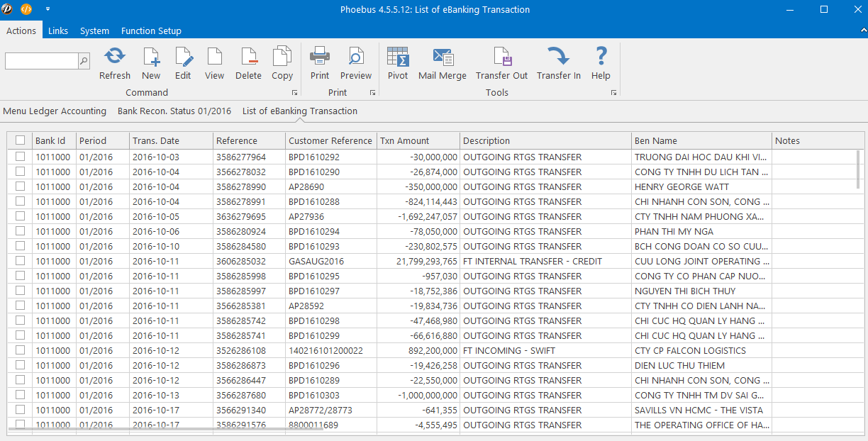Viewport: 868px width, 441px height.
Task: Click the Phoebus application logo icon
Action: point(7,9)
